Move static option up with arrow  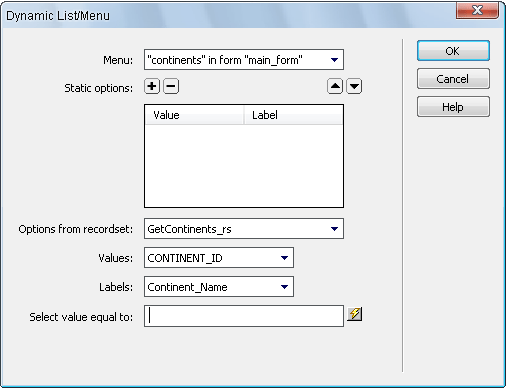pyautogui.click(x=335, y=86)
